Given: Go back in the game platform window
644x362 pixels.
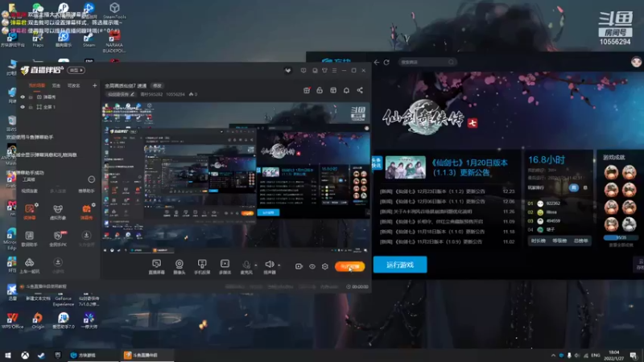Looking at the screenshot, I should 377,63.
